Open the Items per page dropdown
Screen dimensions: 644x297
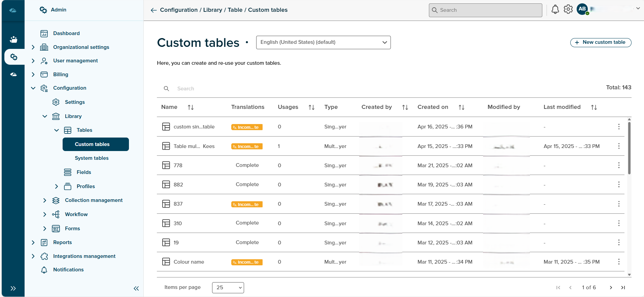click(228, 288)
